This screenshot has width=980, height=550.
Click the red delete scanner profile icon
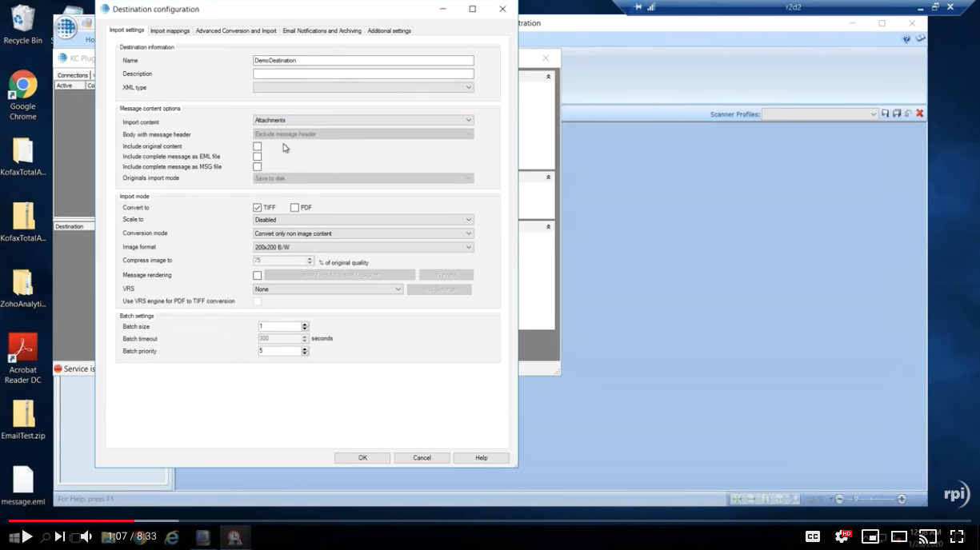pyautogui.click(x=919, y=114)
